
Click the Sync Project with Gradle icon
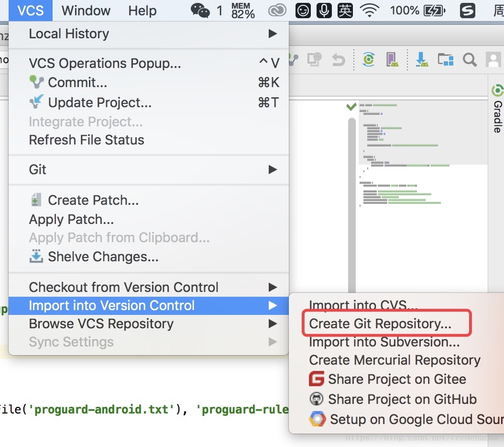coord(368,59)
